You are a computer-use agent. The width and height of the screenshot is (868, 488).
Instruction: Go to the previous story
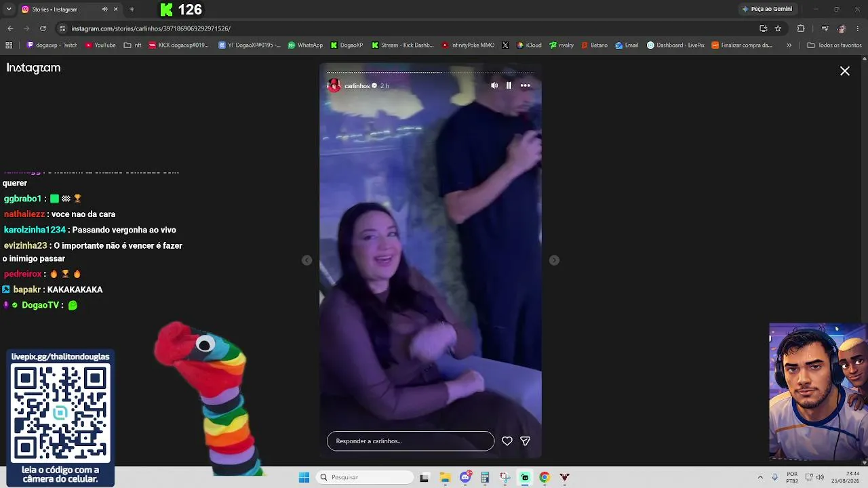tap(307, 260)
